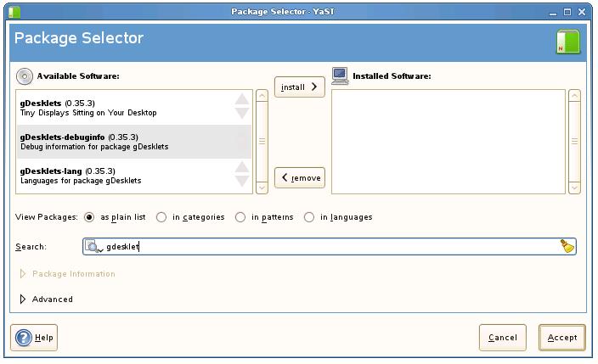Click the YaST window icon in title bar
Screen dimensions: 598x364
coord(14,12)
